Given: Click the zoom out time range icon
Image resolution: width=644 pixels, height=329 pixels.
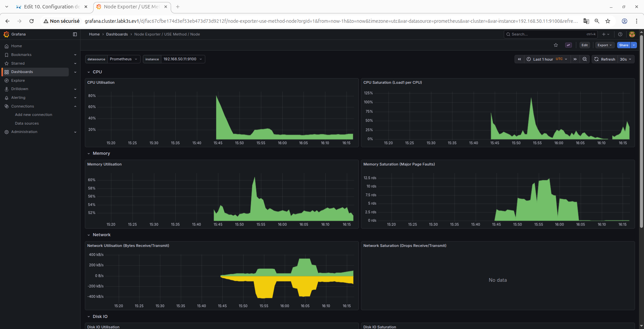Looking at the screenshot, I should 585,59.
